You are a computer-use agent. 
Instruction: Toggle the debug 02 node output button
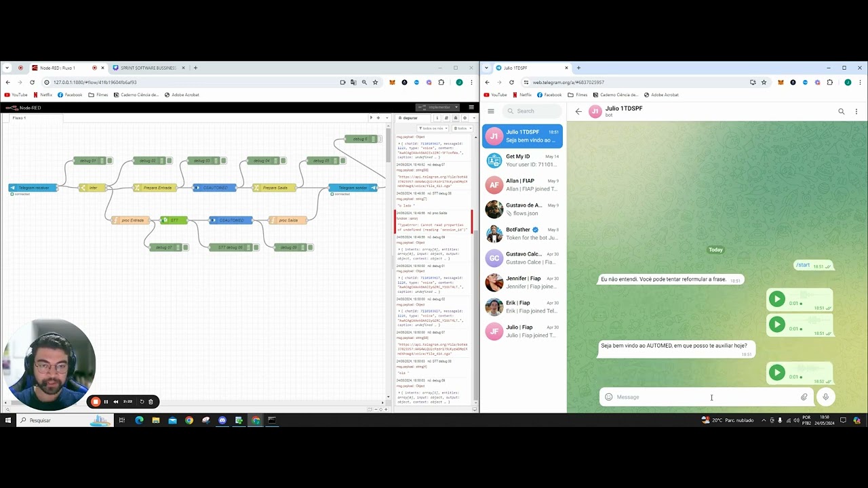170,161
